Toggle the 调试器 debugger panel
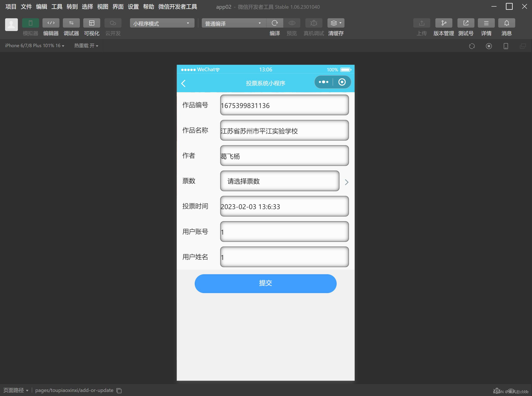532x396 pixels. (x=71, y=23)
